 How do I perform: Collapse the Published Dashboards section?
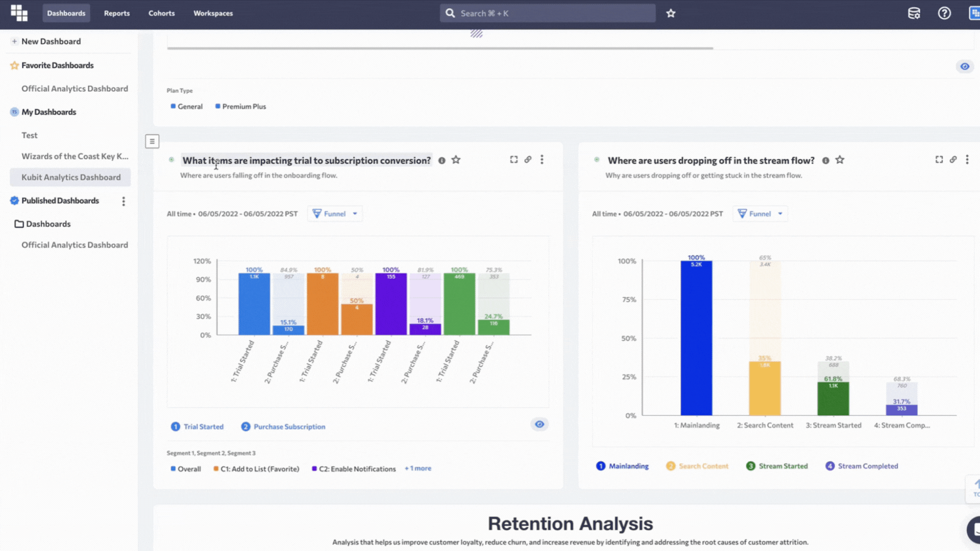[x=60, y=201]
